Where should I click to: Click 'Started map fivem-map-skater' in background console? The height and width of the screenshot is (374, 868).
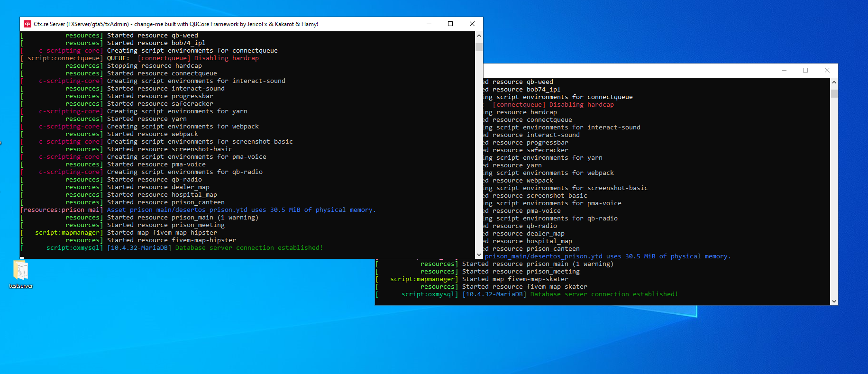[515, 279]
